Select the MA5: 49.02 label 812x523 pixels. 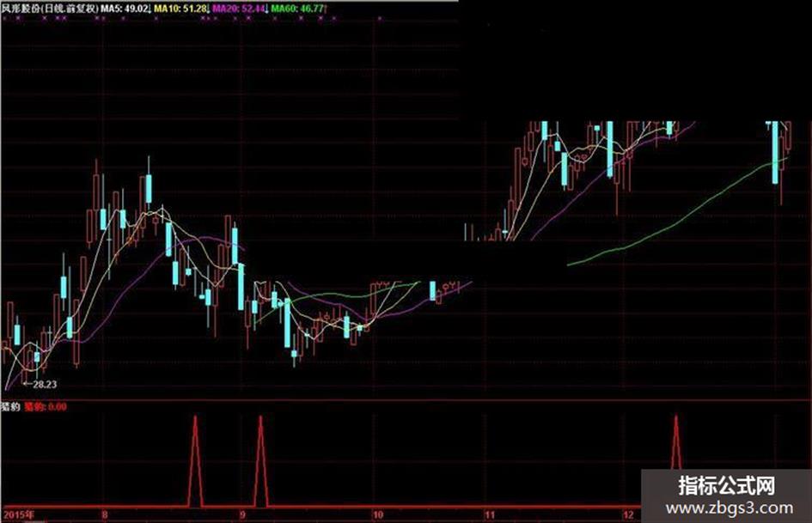[x=125, y=9]
